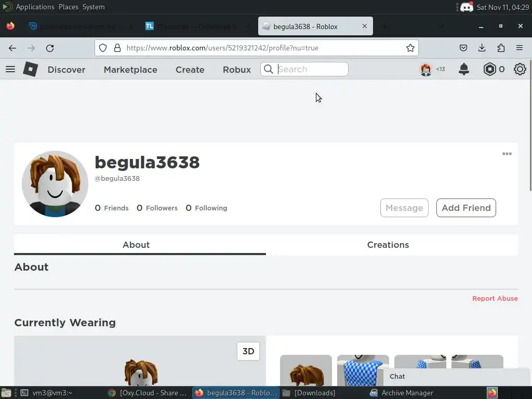This screenshot has width=532, height=399.
Task: Open the blue checkered shirt item thumbnail
Action: 363,370
